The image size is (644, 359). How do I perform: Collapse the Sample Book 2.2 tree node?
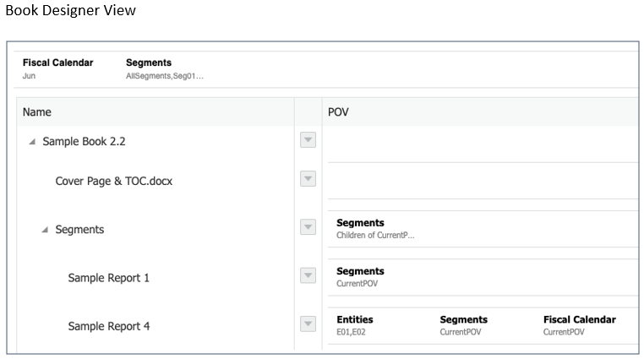[x=32, y=142]
